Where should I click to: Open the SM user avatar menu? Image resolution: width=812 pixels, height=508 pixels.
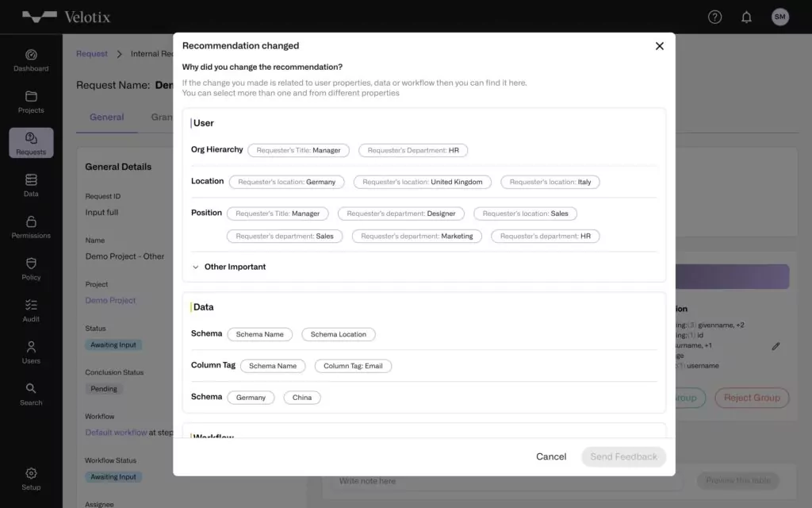780,17
